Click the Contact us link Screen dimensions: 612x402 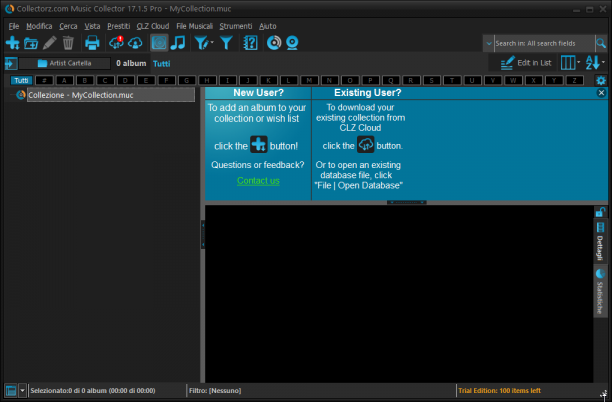258,181
